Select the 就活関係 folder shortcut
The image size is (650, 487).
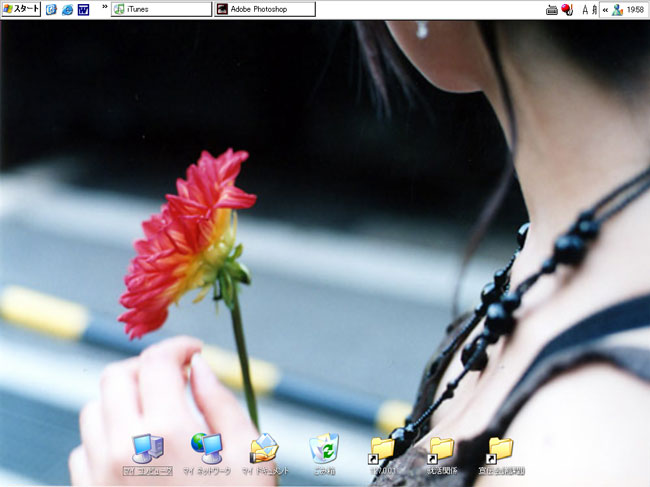[440, 450]
